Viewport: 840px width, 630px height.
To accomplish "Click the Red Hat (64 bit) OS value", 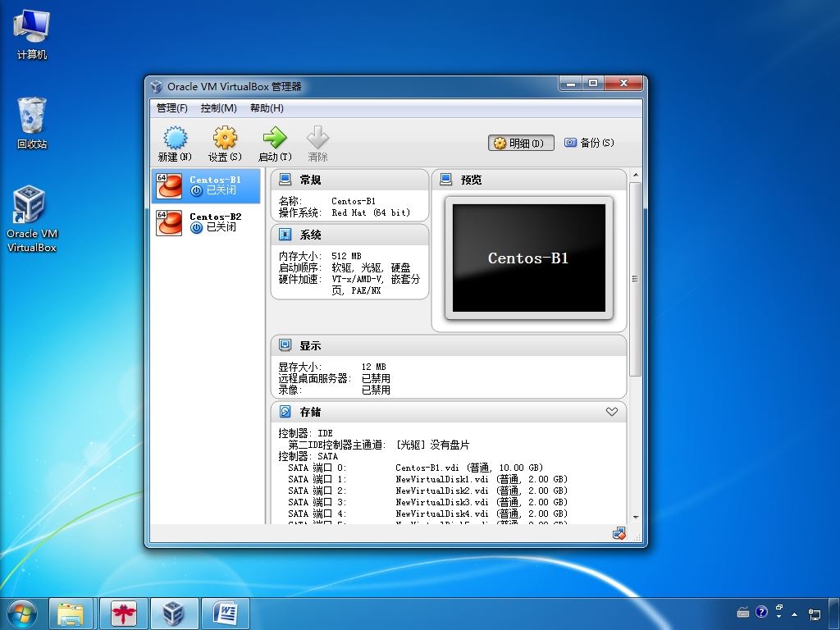I will click(371, 212).
